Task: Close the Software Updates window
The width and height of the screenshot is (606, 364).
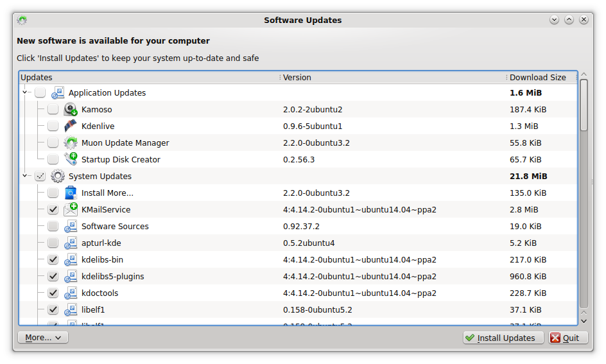Action: 584,20
